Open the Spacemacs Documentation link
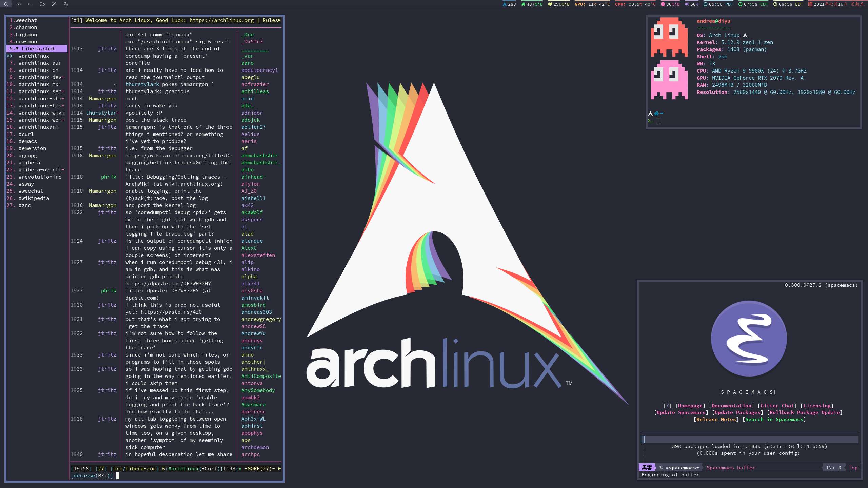868x488 pixels. 731,406
